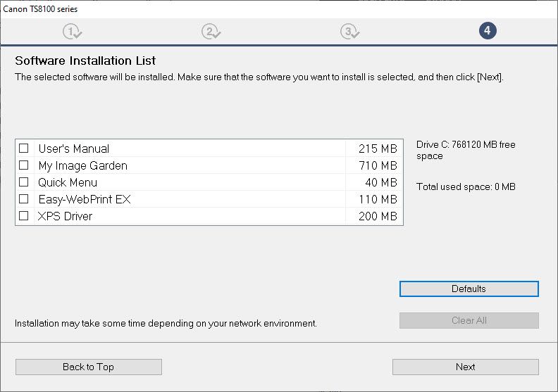The image size is (558, 392).
Task: Enable the Quick Menu checkbox
Action: pyautogui.click(x=23, y=182)
